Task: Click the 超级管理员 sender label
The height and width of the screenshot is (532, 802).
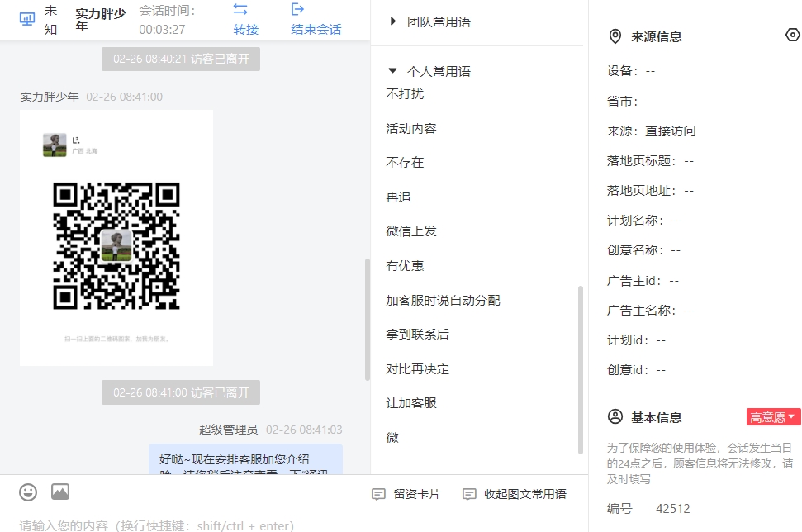Action: (x=229, y=430)
